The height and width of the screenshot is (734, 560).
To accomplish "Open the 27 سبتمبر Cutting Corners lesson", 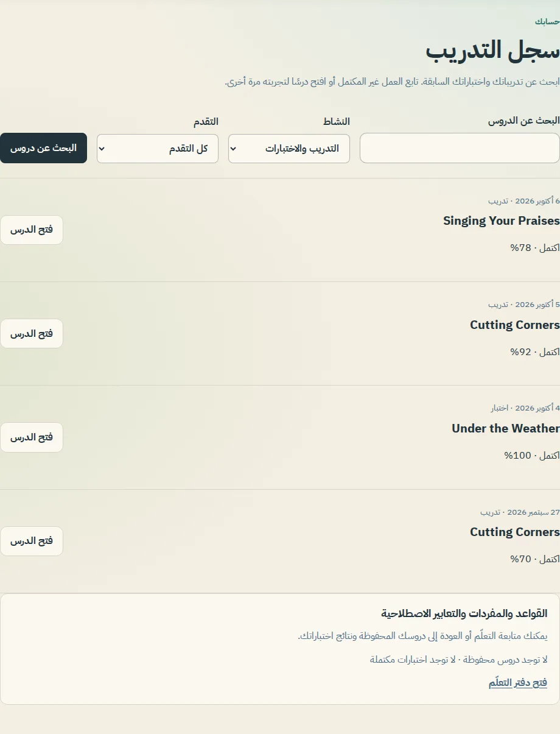I will 32,541.
